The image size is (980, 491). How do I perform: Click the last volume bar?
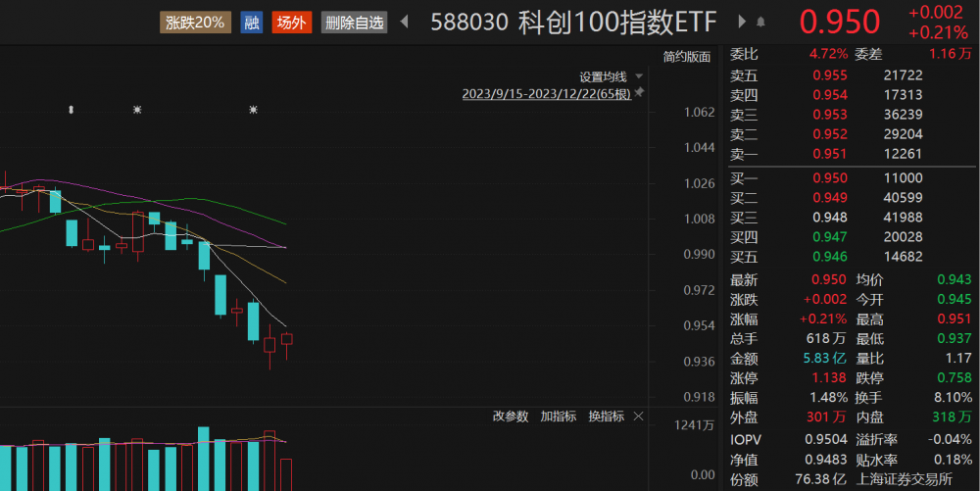[x=285, y=474]
